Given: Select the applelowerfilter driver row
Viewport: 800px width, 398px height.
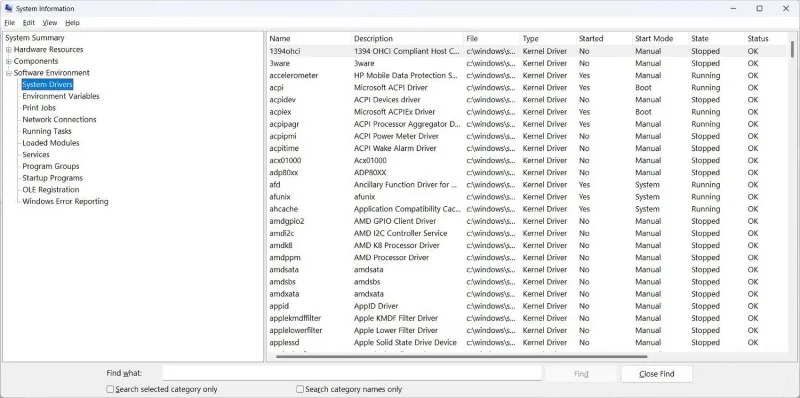Looking at the screenshot, I should pyautogui.click(x=527, y=331).
